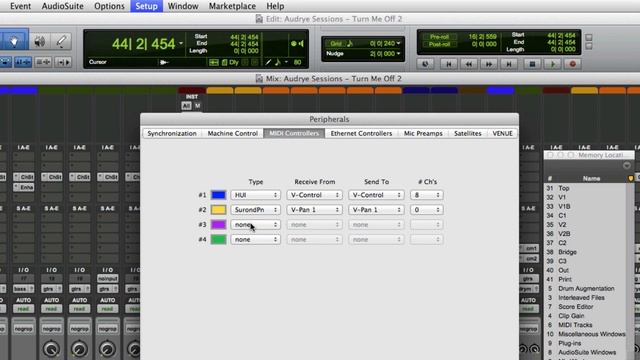Switch to the VENUE tab
Screen dimensions: 640x360
click(x=502, y=133)
